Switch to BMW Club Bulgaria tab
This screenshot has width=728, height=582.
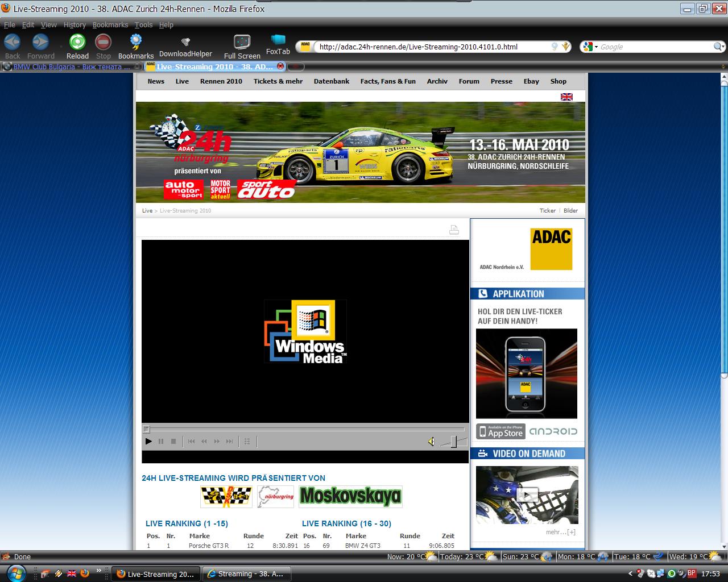click(71, 66)
